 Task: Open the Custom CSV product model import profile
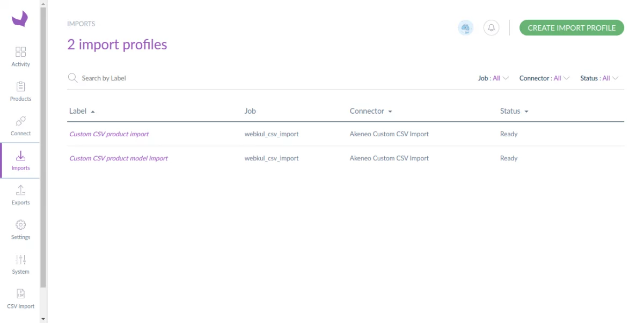[x=118, y=158]
